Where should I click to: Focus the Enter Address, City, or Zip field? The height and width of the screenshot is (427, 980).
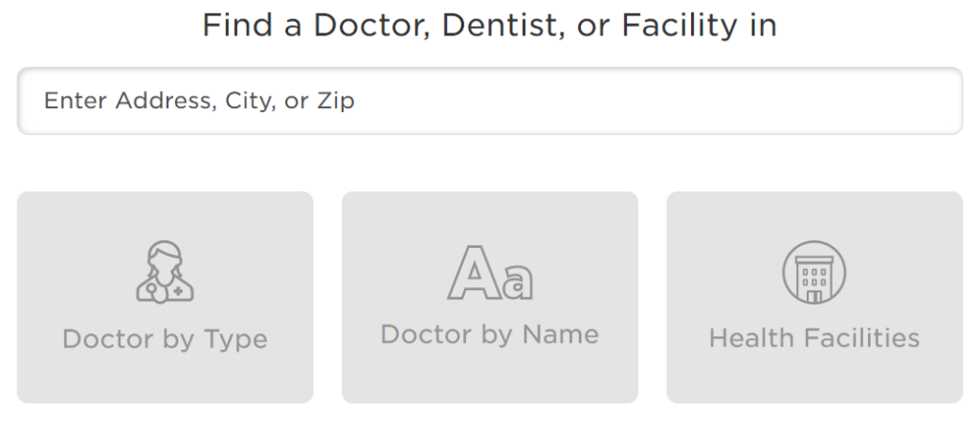pos(490,101)
